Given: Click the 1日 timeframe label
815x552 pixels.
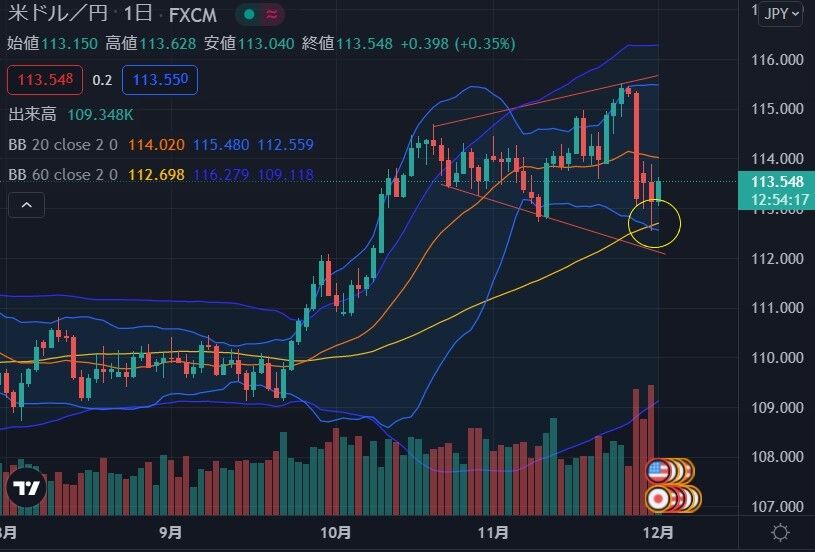Looking at the screenshot, I should pos(137,14).
